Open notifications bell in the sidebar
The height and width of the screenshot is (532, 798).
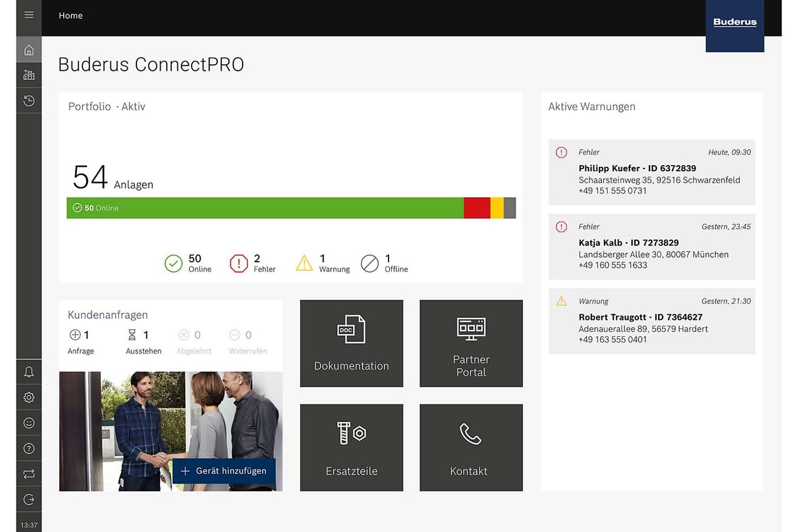[29, 372]
